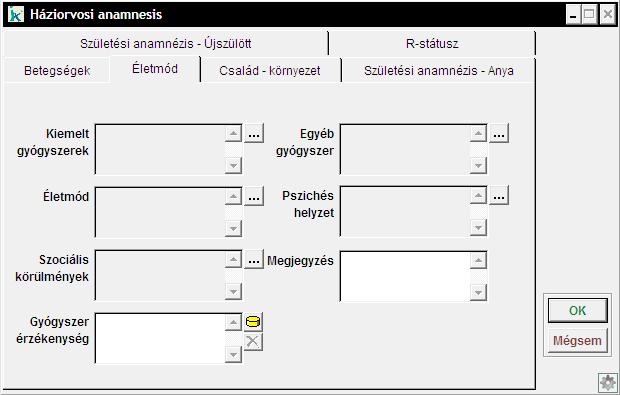Confirm with the OK button

point(577,310)
